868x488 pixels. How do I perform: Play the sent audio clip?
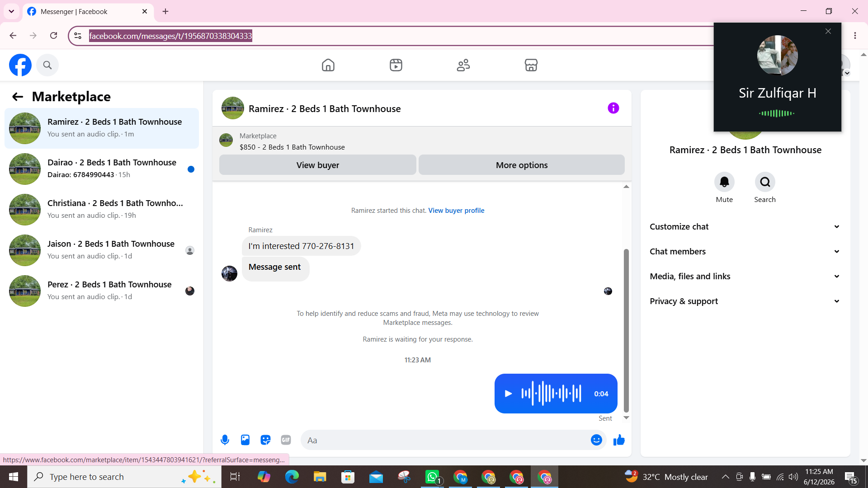pyautogui.click(x=508, y=394)
